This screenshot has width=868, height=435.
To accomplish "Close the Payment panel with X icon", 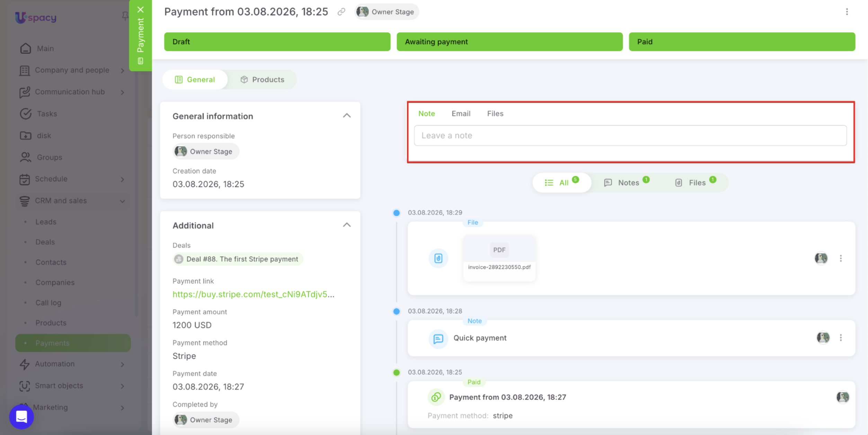I will pyautogui.click(x=140, y=10).
